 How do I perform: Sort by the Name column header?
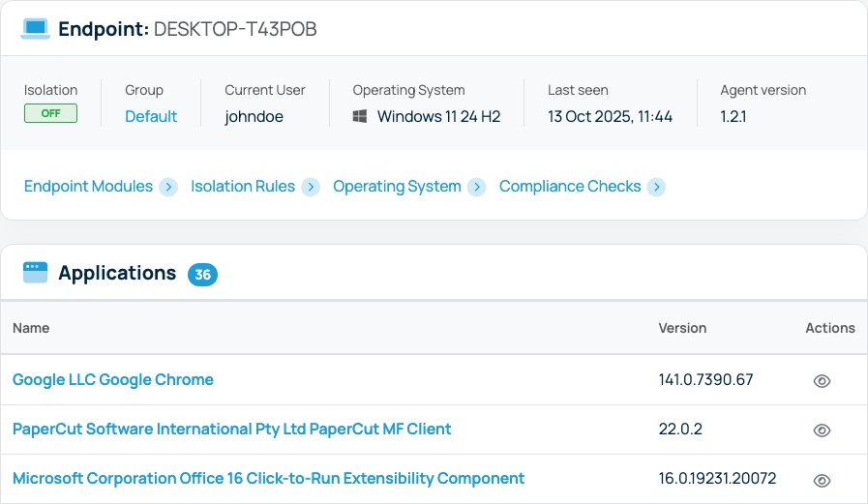pyautogui.click(x=31, y=328)
